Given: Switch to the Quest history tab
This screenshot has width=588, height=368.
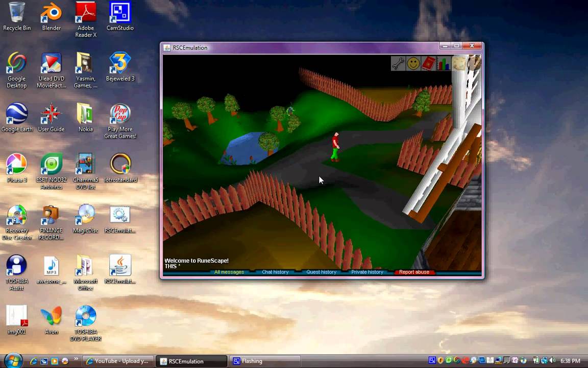Looking at the screenshot, I should (322, 272).
